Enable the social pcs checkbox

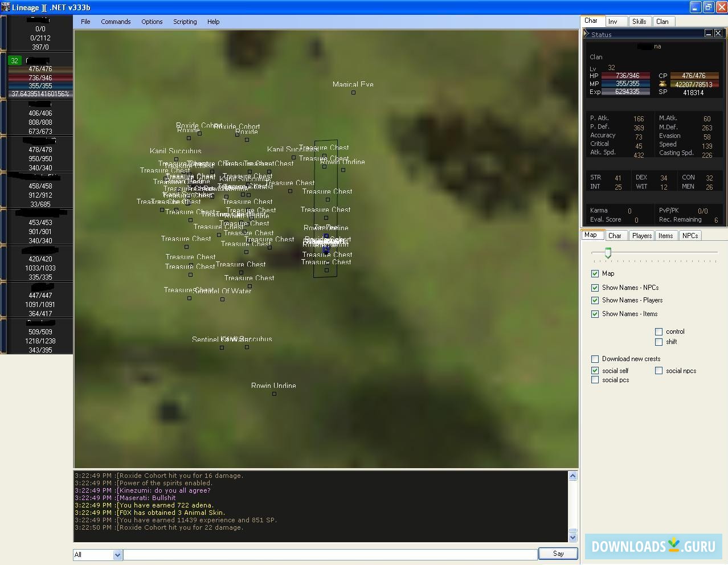coord(595,380)
